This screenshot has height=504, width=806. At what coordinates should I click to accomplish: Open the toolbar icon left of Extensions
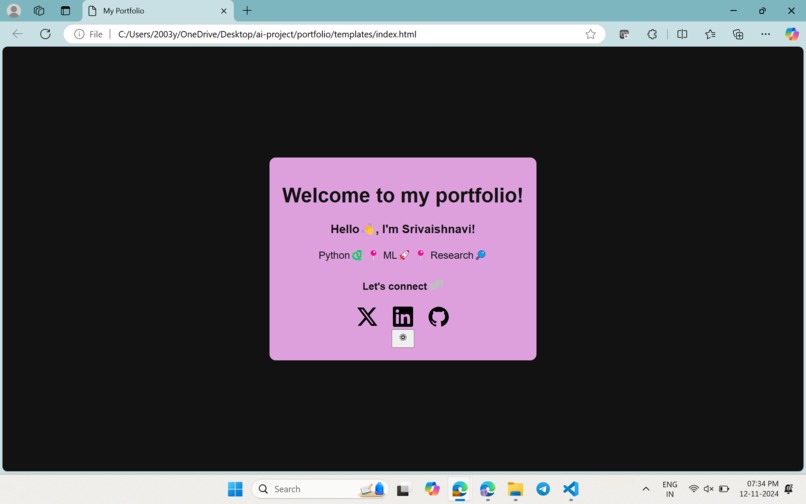coord(624,34)
